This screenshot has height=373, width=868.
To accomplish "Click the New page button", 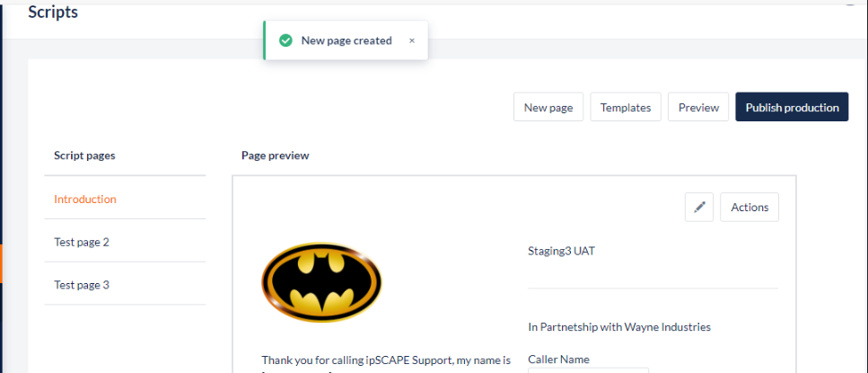I will click(x=548, y=107).
